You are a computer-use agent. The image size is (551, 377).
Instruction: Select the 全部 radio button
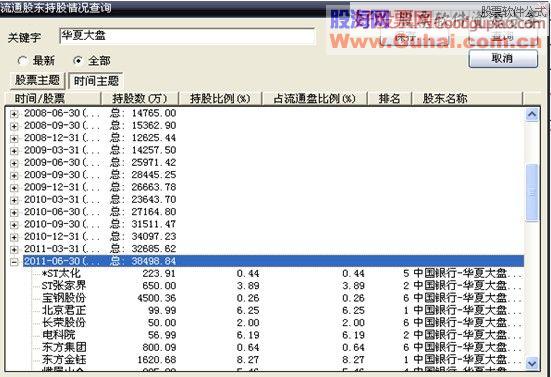pyautogui.click(x=78, y=61)
